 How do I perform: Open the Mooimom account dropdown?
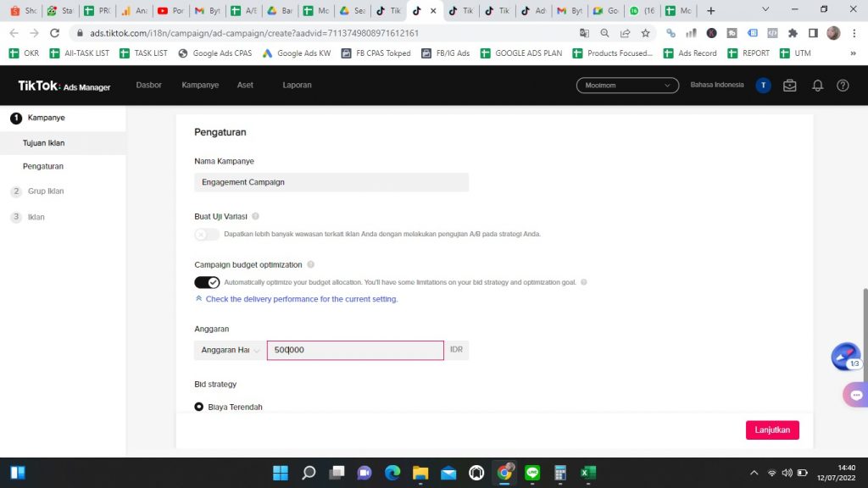(x=626, y=86)
